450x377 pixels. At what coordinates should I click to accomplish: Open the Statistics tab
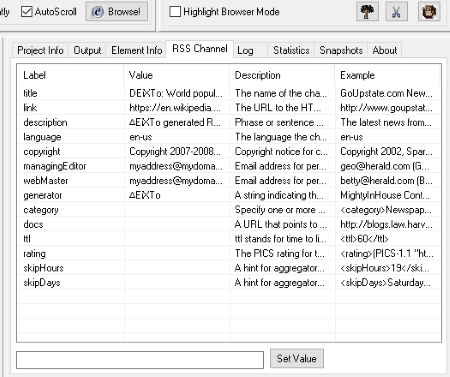pos(291,50)
